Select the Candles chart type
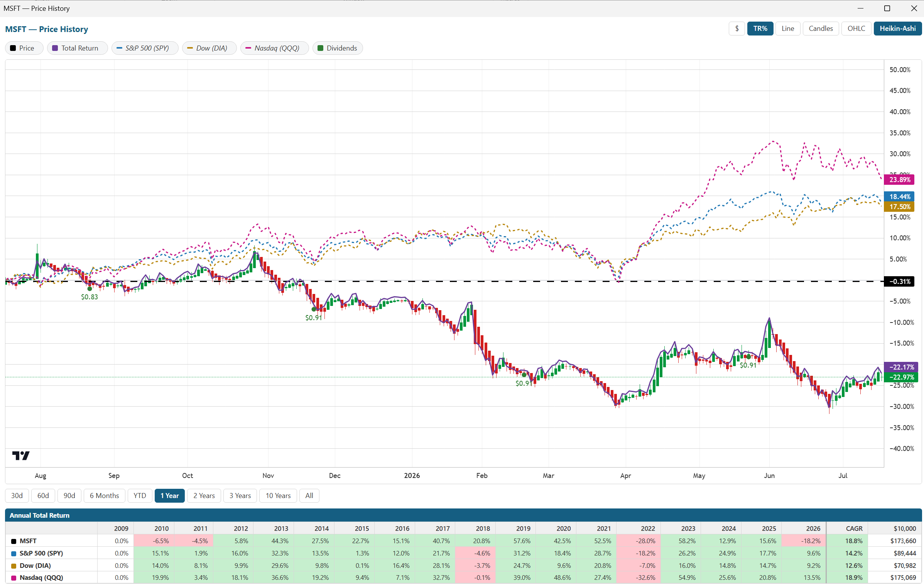The width and height of the screenshot is (924, 586). (x=821, y=29)
